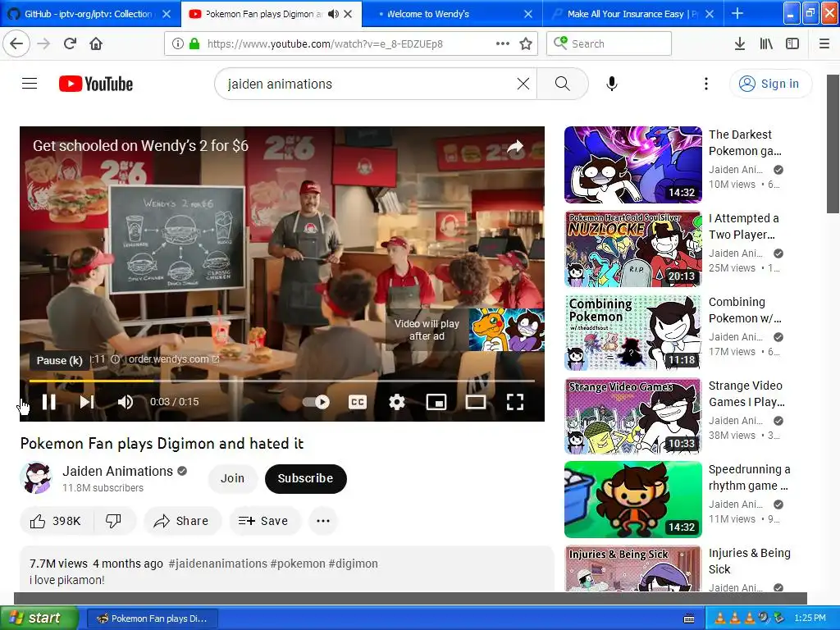Pause the video with the pause button
This screenshot has height=630, width=840.
click(48, 402)
